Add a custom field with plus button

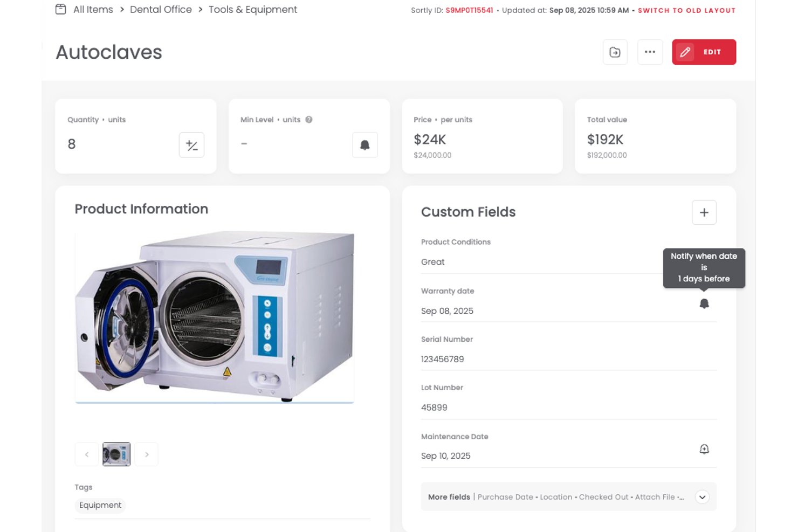tap(704, 212)
